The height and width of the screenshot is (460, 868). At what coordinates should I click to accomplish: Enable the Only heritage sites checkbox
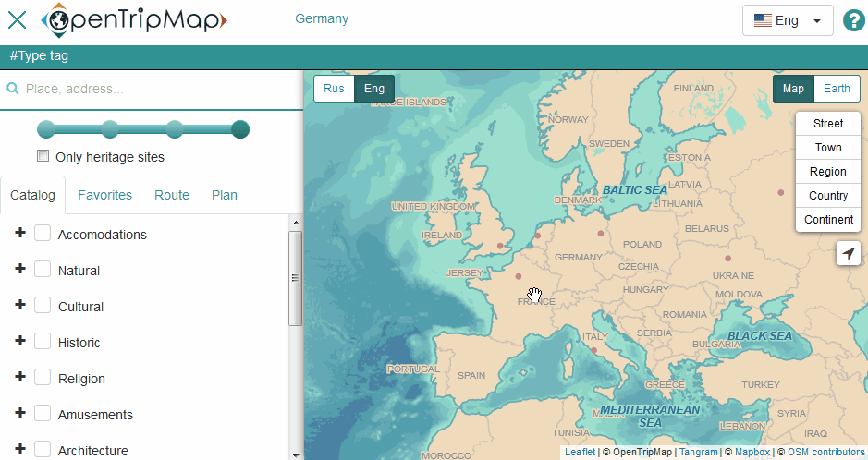pyautogui.click(x=43, y=156)
